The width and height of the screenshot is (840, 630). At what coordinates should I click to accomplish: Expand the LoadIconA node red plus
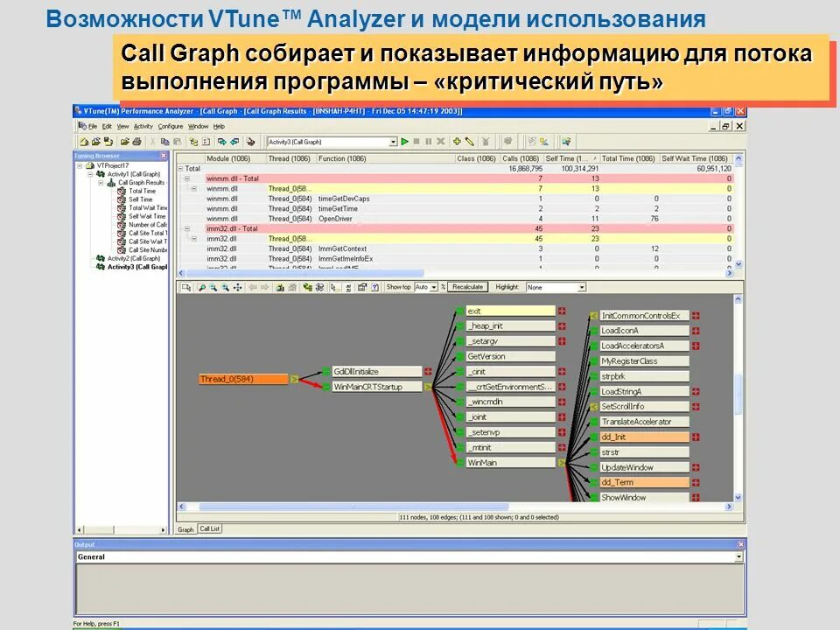click(x=696, y=331)
